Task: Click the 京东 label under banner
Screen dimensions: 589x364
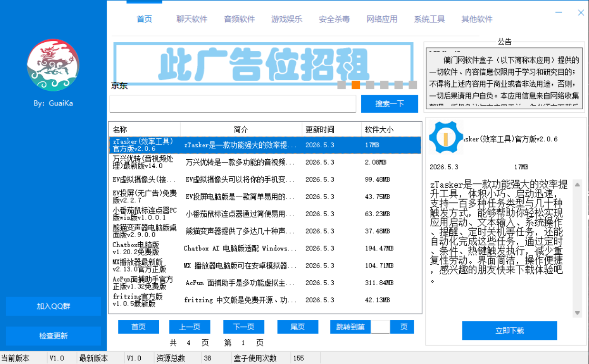Action: coord(119,86)
